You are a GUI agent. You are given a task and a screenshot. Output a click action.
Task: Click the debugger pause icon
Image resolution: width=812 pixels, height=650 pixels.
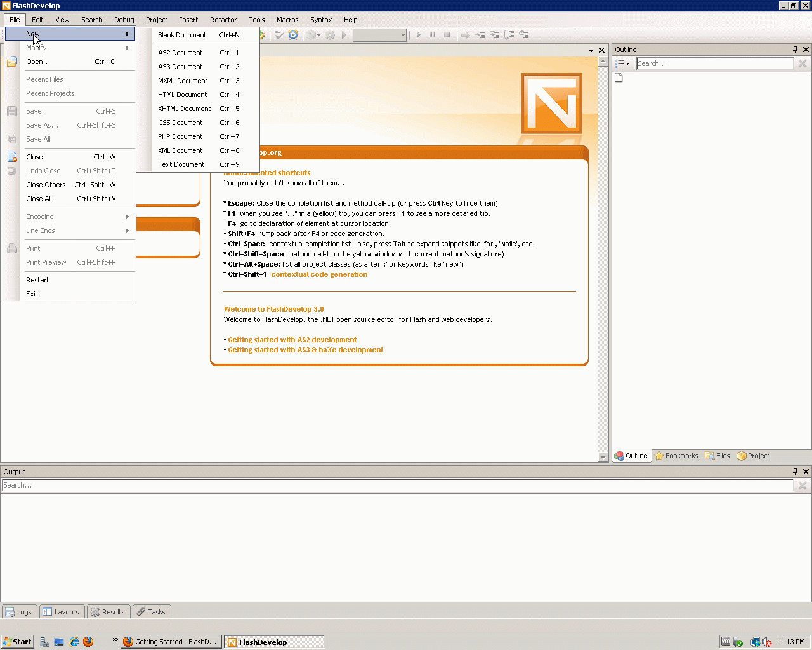pos(433,35)
